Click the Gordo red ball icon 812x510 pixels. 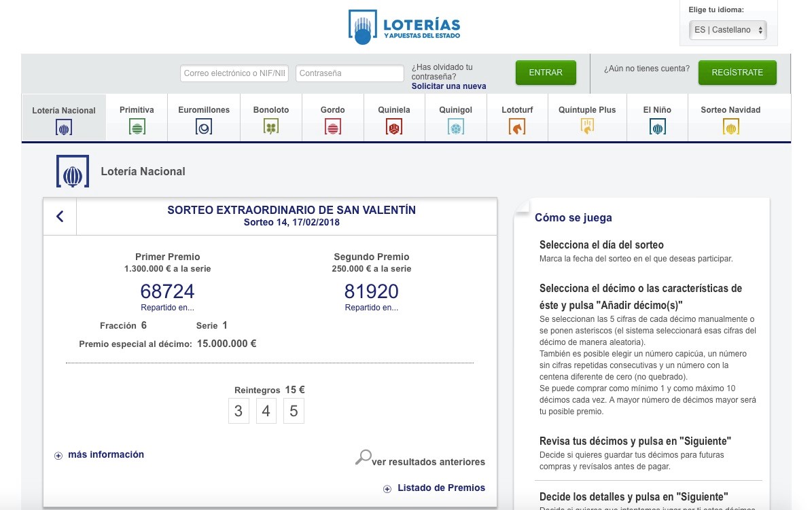coord(332,127)
